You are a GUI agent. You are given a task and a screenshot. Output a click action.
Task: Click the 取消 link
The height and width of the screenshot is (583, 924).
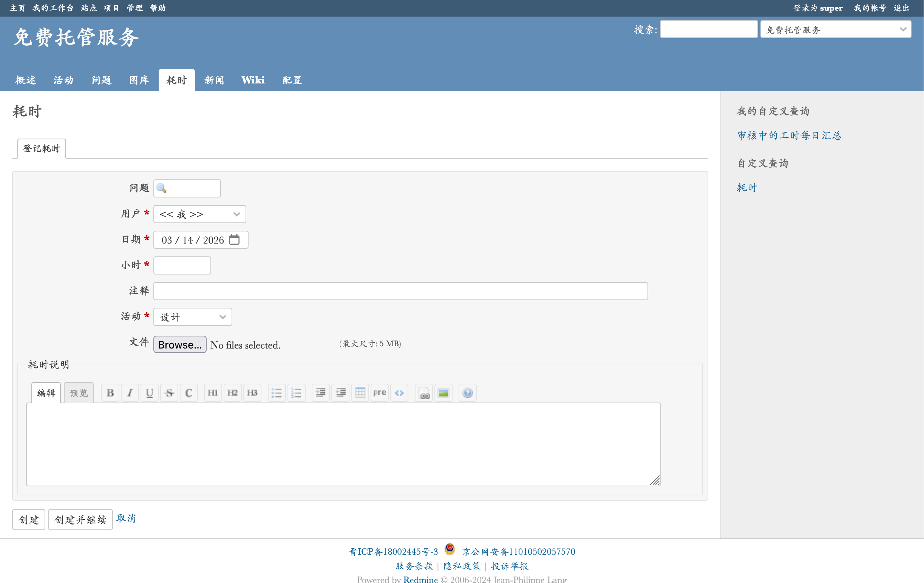[x=126, y=518]
